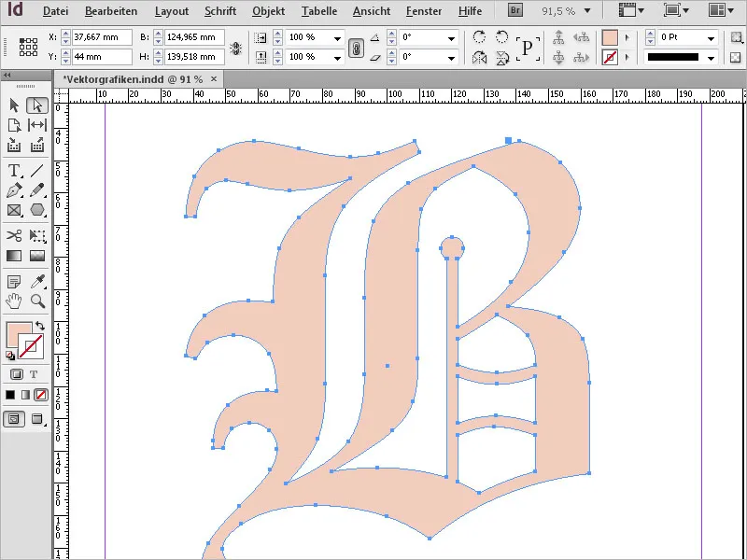Switch to Normal view mode
The height and width of the screenshot is (560, 747).
[x=14, y=419]
